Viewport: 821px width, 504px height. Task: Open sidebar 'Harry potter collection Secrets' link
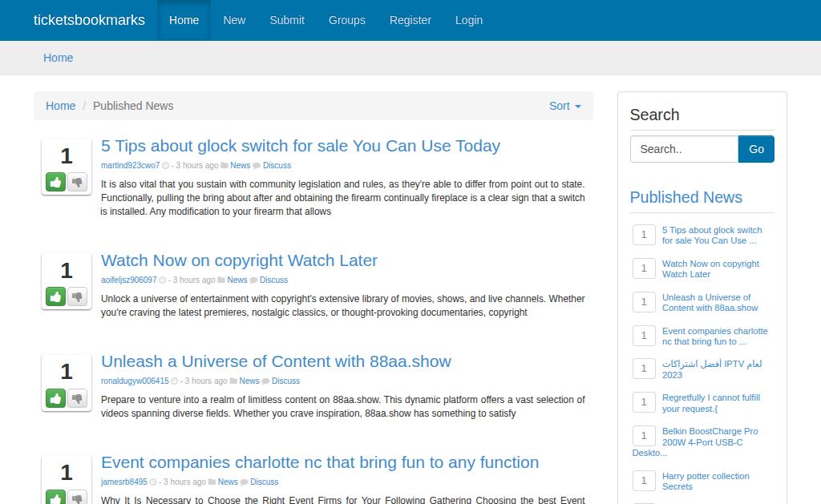[x=706, y=481]
